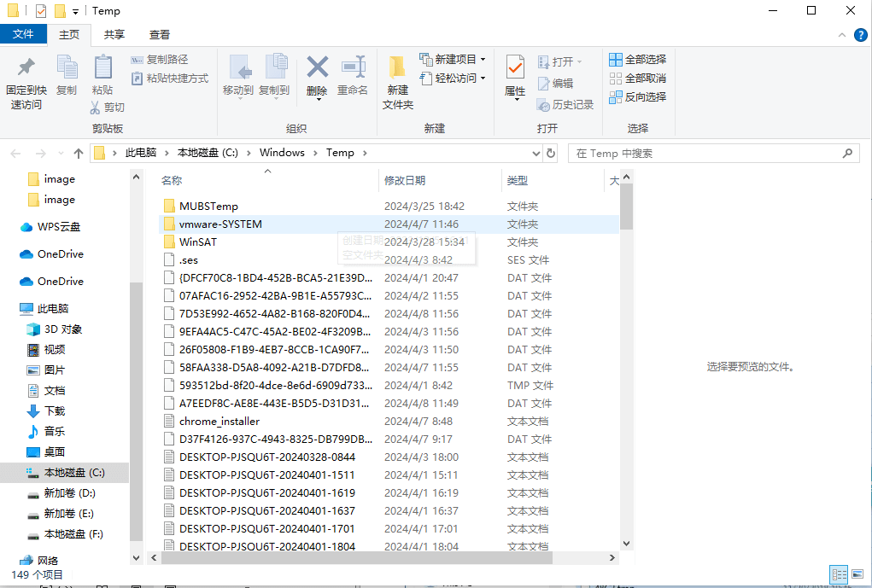Expand 此电脑 in the breadcrumb bar

tap(167, 152)
